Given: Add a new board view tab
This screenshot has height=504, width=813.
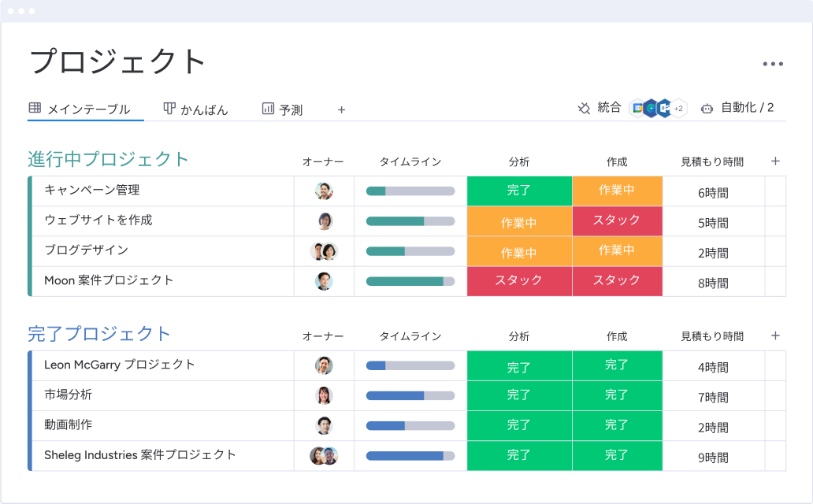Looking at the screenshot, I should coord(341,110).
